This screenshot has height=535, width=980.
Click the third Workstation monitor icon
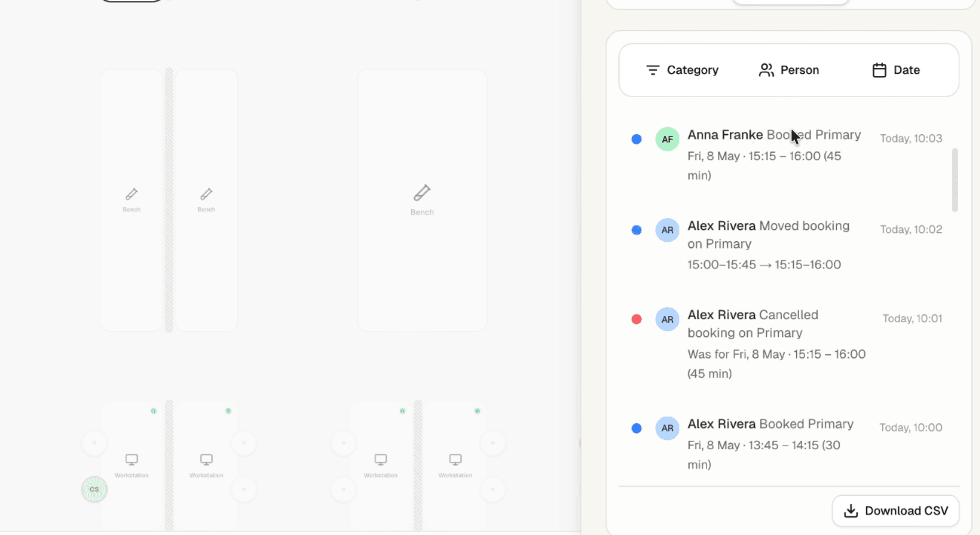coord(381,460)
